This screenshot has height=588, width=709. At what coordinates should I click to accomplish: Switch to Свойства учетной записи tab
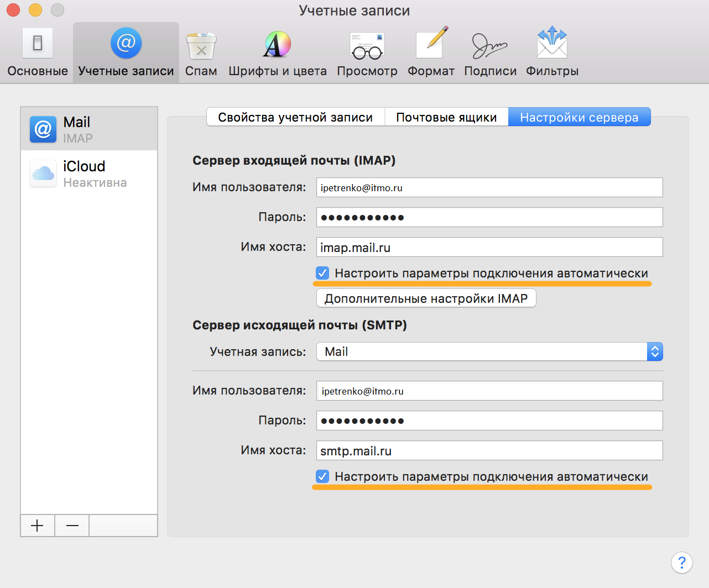coord(295,117)
